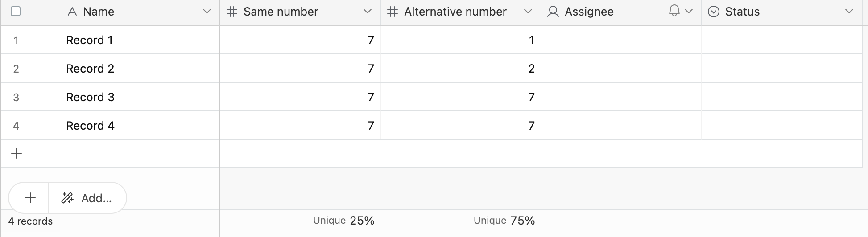
Task: Open the Same number column dropdown
Action: [x=367, y=12]
